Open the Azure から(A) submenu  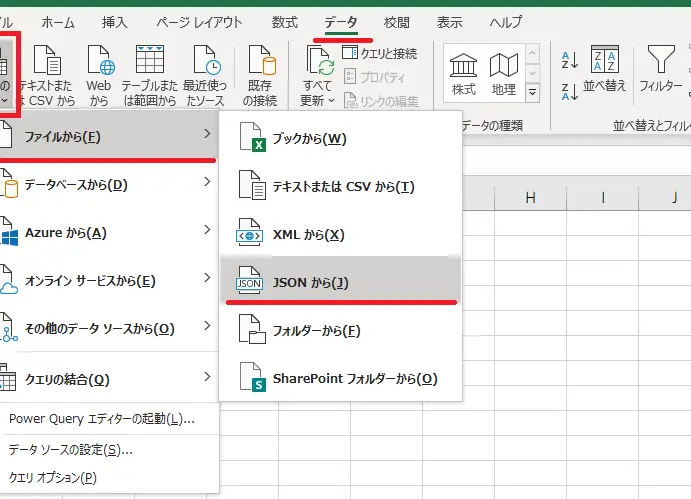[x=108, y=233]
